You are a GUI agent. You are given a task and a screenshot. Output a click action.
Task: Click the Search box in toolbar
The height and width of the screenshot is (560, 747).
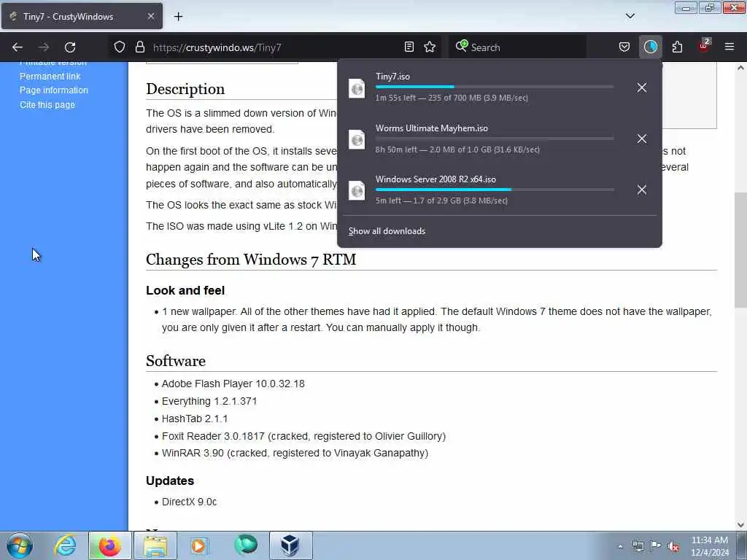coord(517,47)
